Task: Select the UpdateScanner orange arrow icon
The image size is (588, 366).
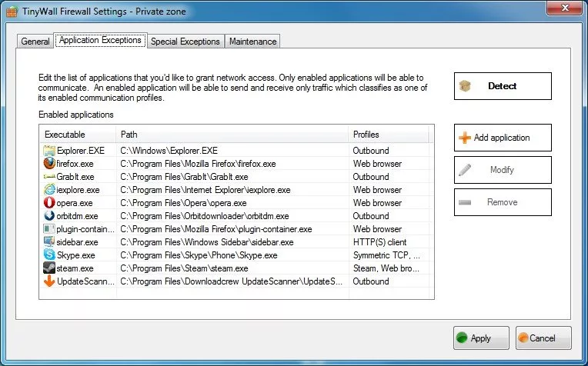Action: (49, 281)
